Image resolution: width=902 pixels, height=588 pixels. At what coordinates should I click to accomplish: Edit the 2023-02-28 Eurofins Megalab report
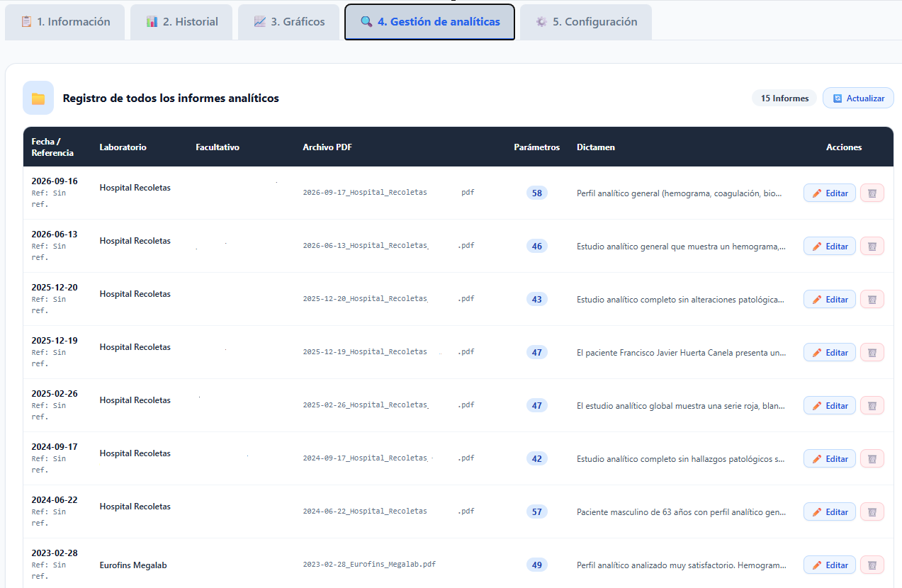click(830, 565)
